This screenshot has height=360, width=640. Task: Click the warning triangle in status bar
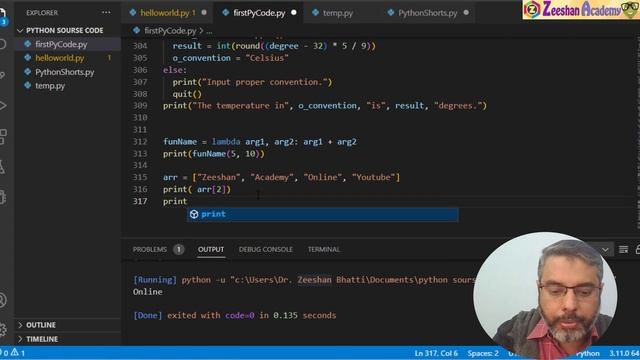[x=15, y=352]
